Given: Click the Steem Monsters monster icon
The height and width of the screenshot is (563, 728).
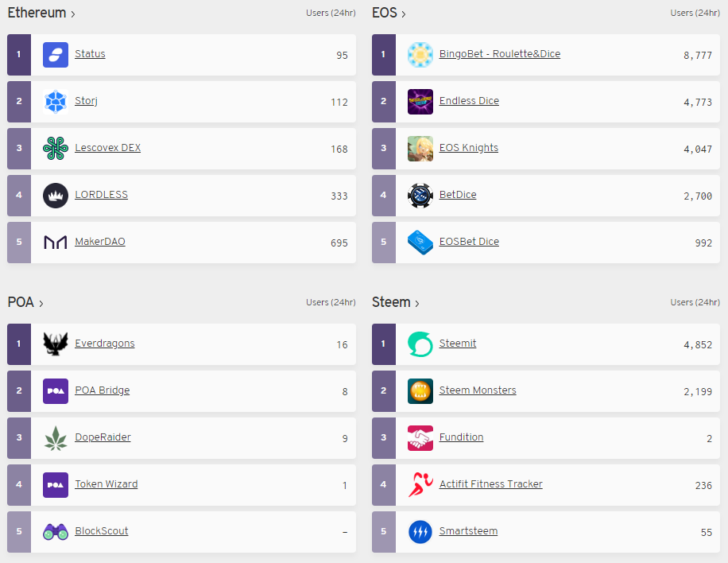Looking at the screenshot, I should pyautogui.click(x=420, y=390).
